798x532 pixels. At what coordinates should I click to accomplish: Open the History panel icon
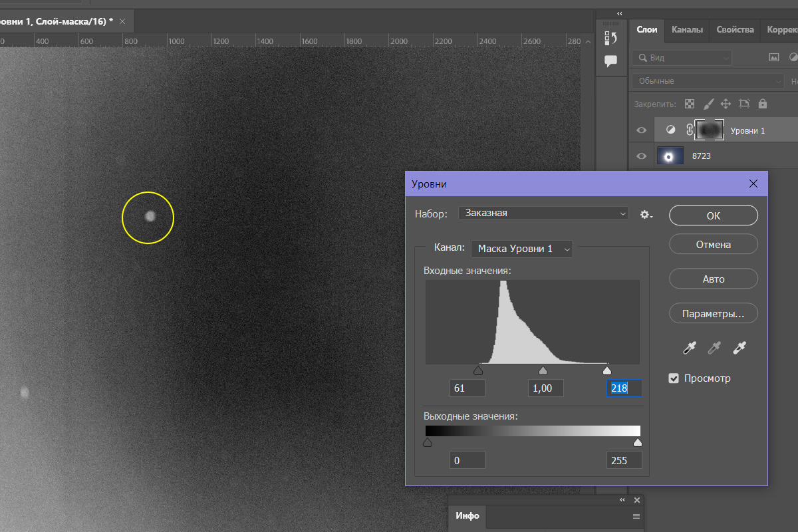pos(610,38)
